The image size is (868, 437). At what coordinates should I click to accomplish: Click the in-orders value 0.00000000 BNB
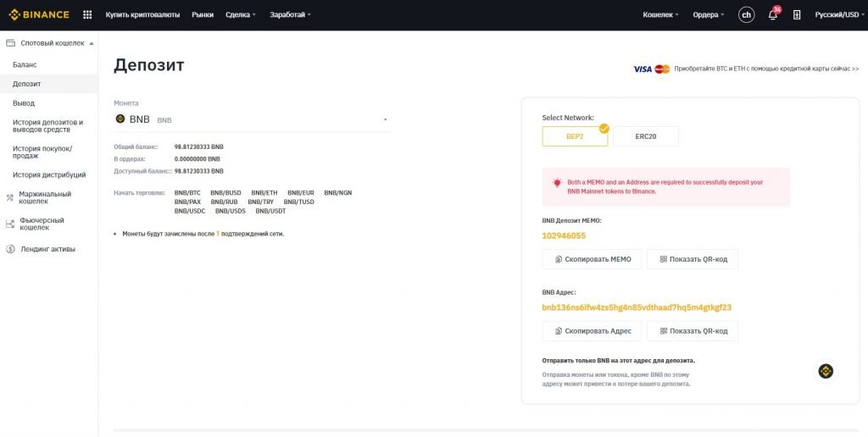point(197,159)
